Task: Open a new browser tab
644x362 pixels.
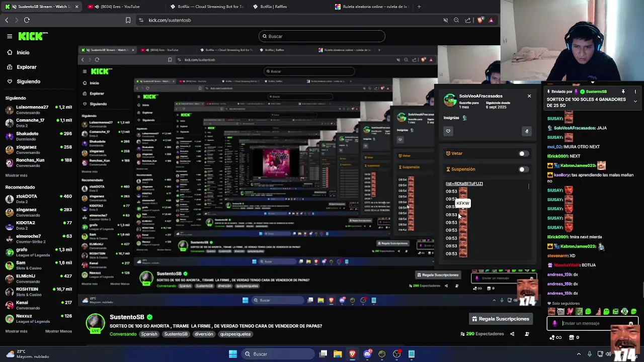Action: pos(419,7)
